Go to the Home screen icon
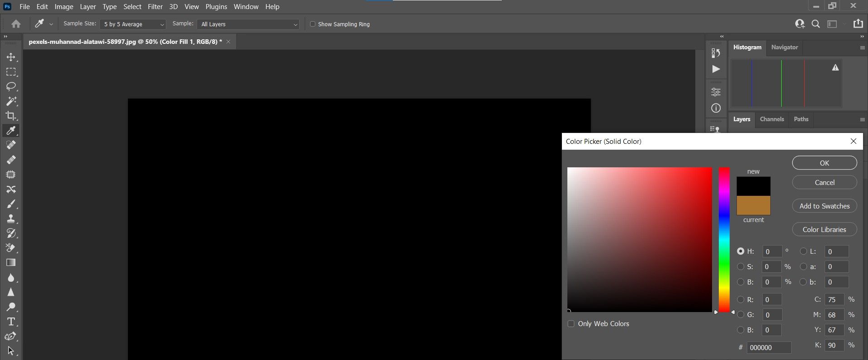 (x=16, y=24)
